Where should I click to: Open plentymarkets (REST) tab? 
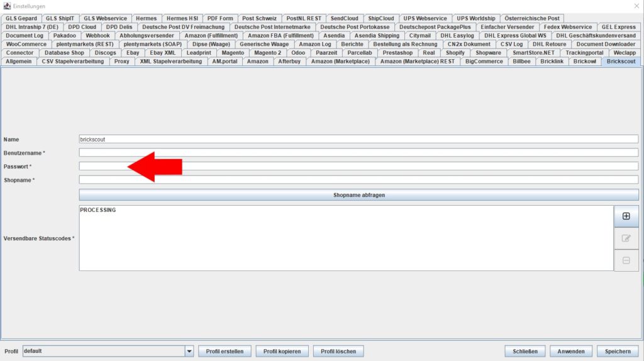(85, 44)
